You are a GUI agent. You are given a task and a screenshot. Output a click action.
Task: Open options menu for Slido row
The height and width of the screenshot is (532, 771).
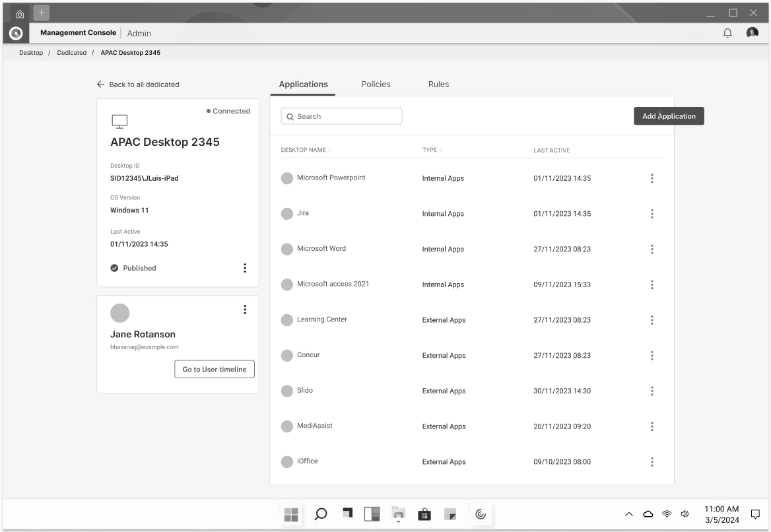tap(652, 391)
